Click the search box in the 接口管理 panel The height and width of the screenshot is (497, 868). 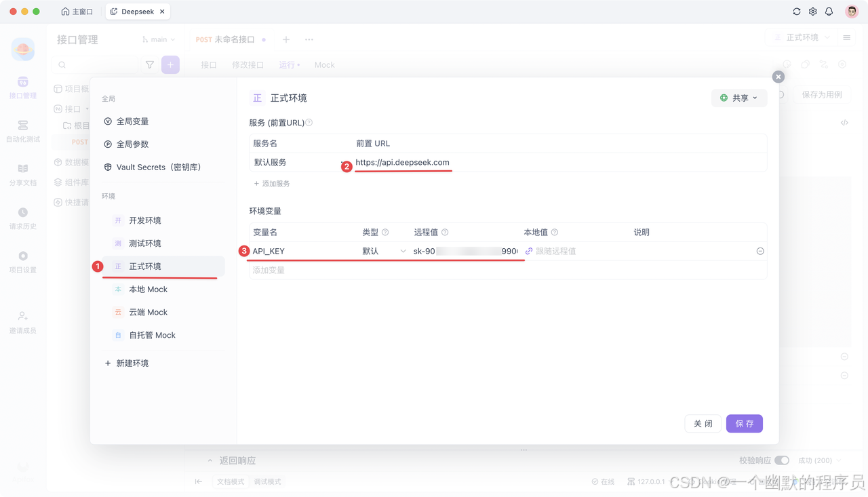(x=96, y=65)
